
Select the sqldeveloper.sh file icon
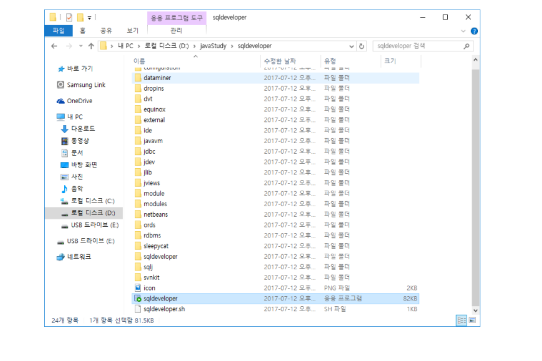point(138,309)
